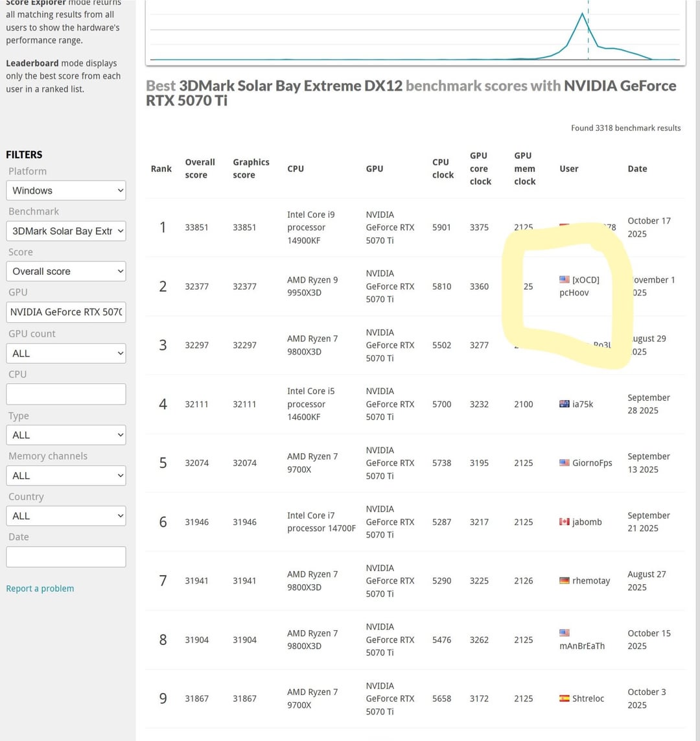Click the Date filter input field
700x741 pixels.
pyautogui.click(x=66, y=557)
